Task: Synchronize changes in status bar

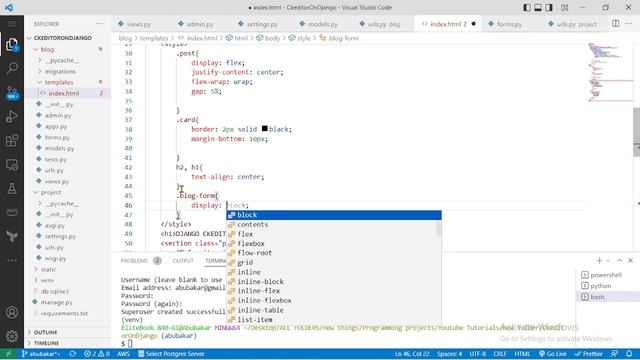Action: point(73,354)
